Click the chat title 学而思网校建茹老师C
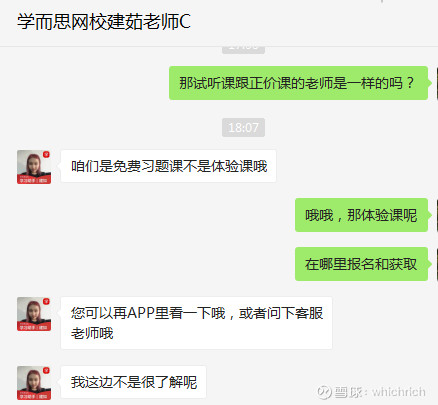The width and height of the screenshot is (438, 405). coord(104,22)
